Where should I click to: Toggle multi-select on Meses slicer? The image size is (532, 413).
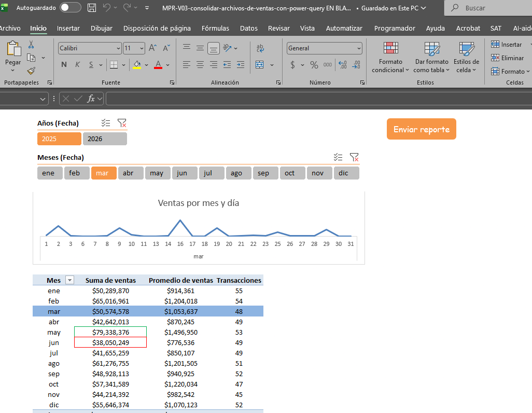tap(338, 157)
